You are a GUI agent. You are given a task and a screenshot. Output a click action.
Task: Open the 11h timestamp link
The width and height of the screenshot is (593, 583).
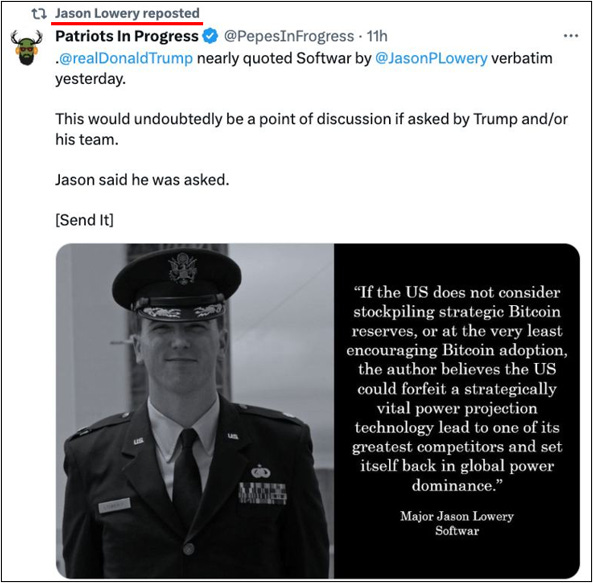tap(377, 36)
